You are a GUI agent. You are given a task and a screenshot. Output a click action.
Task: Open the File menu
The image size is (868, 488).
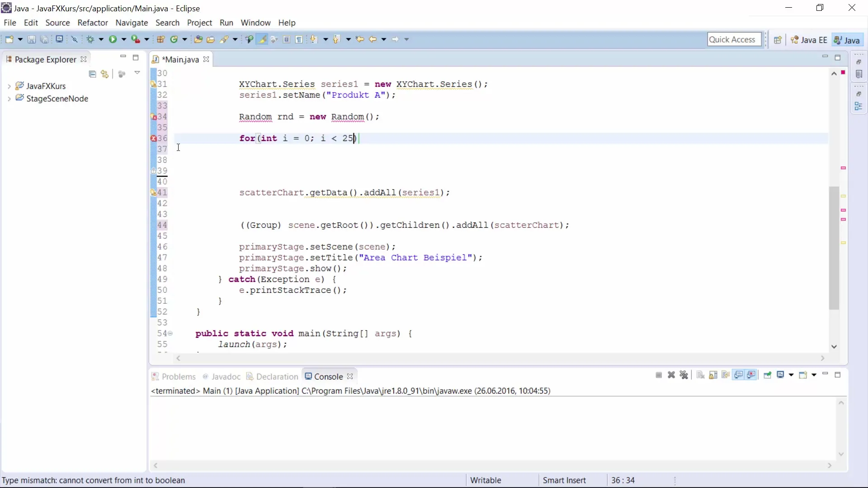point(10,23)
